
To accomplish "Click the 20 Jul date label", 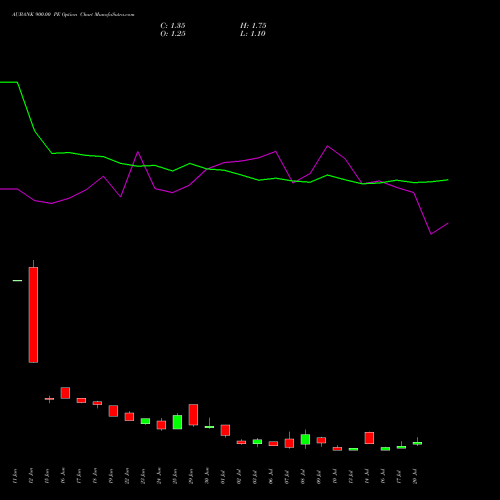I will click(x=415, y=476).
